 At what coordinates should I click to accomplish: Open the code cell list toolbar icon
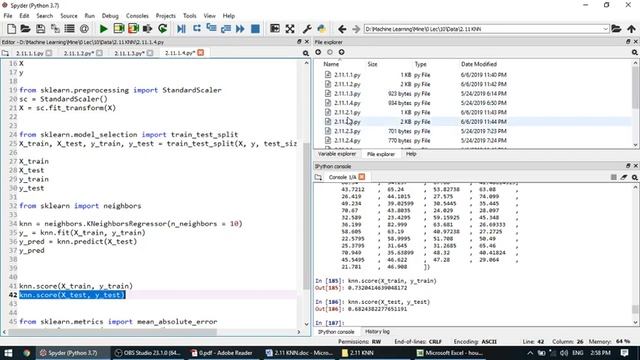point(69,29)
